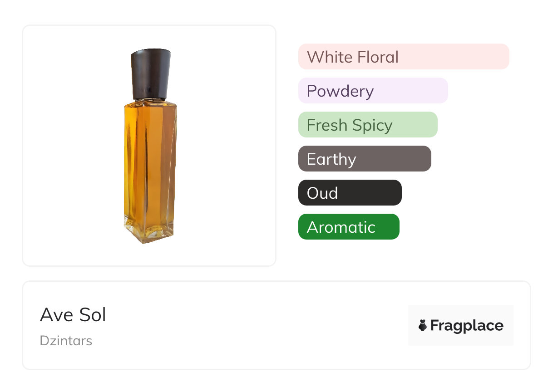Click the "Powdery" text label
The width and height of the screenshot is (553, 392).
pyautogui.click(x=340, y=91)
